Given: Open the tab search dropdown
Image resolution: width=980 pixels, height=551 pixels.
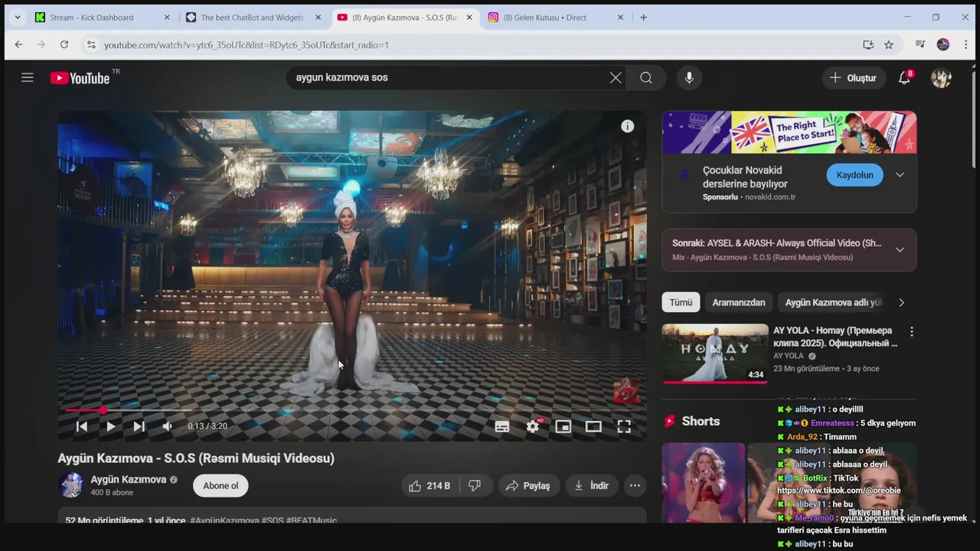Looking at the screenshot, I should pyautogui.click(x=17, y=18).
